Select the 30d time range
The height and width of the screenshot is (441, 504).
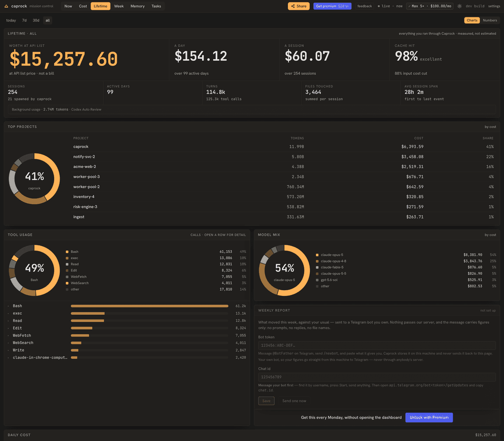(x=36, y=20)
